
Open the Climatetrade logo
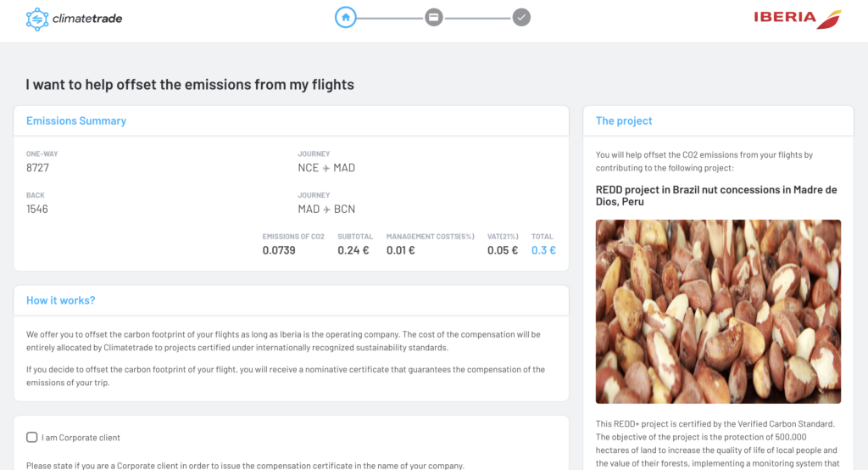(75, 19)
